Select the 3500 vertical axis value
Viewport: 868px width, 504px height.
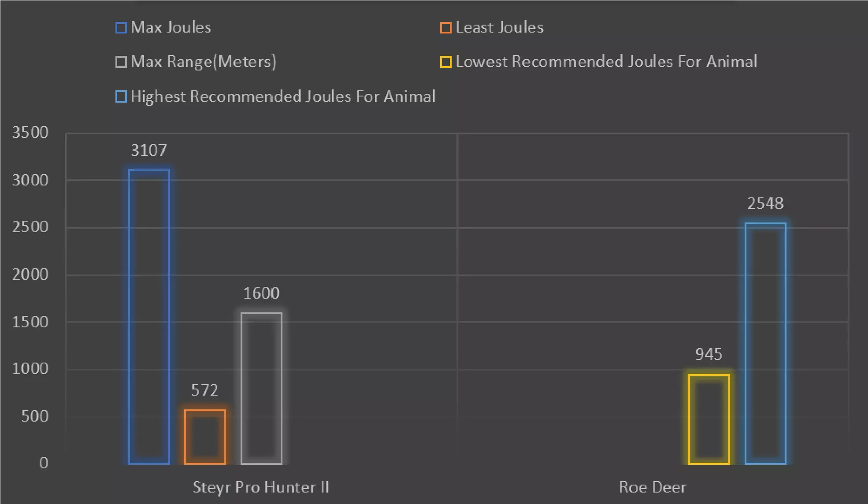pos(30,133)
